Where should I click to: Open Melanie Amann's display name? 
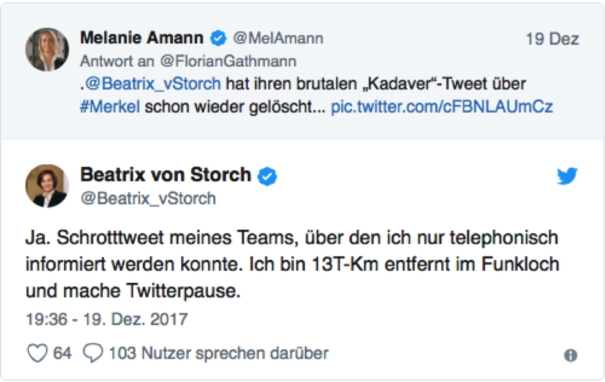[142, 38]
